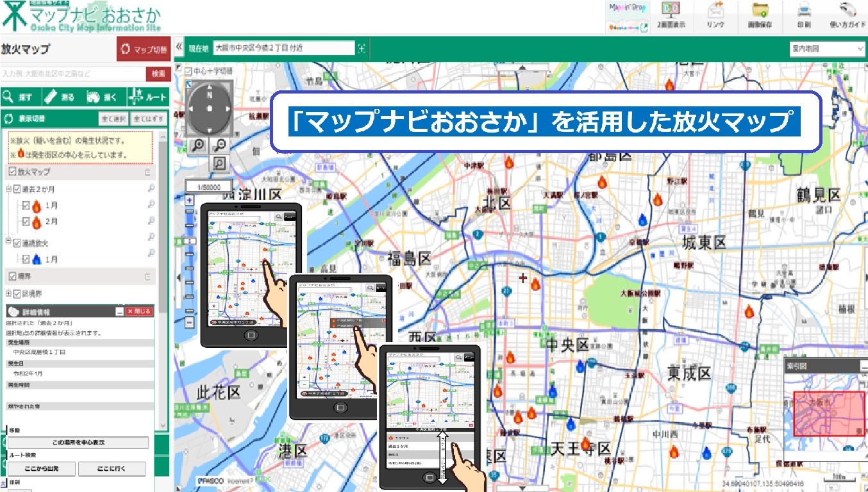Click the zoom level slider handle

tap(189, 242)
